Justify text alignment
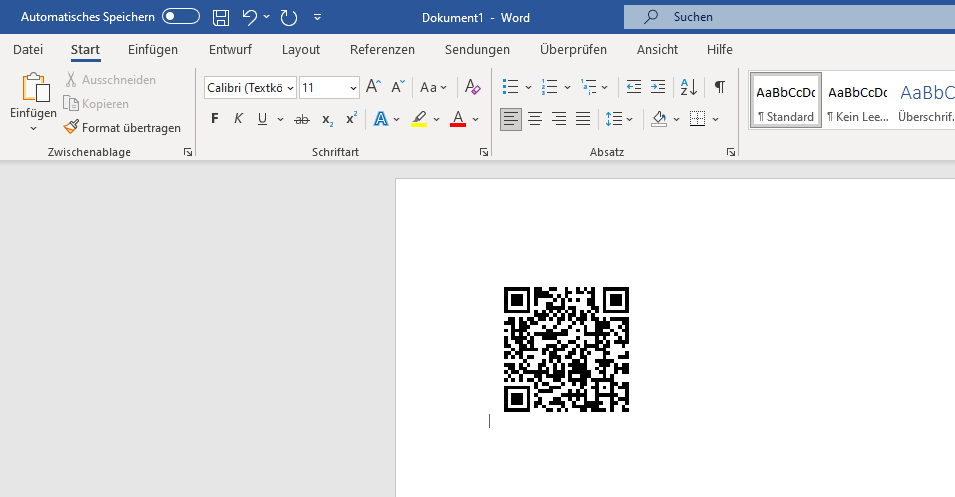The width and height of the screenshot is (955, 497). tap(583, 119)
